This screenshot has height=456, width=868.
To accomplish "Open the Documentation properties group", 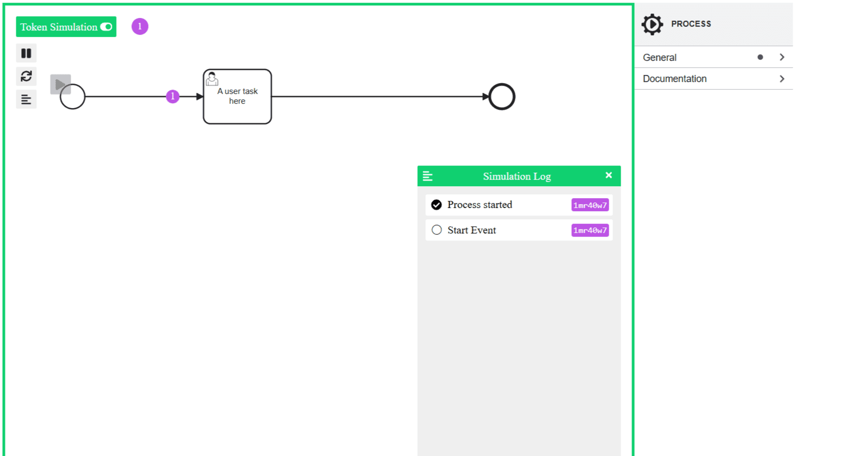I will (x=674, y=79).
